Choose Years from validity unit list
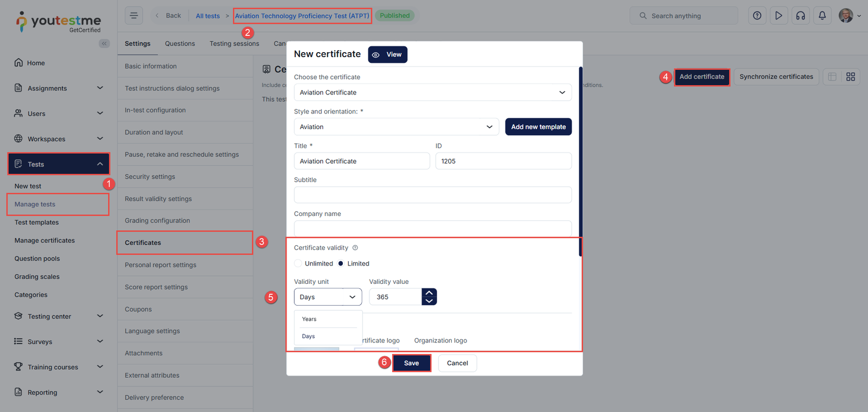The width and height of the screenshot is (868, 412). tap(310, 319)
